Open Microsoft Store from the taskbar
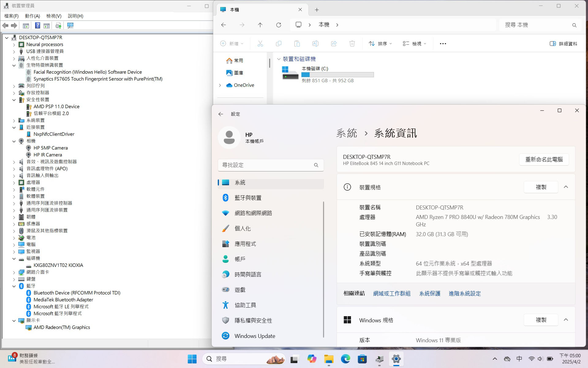The image size is (588, 368). coord(362,359)
